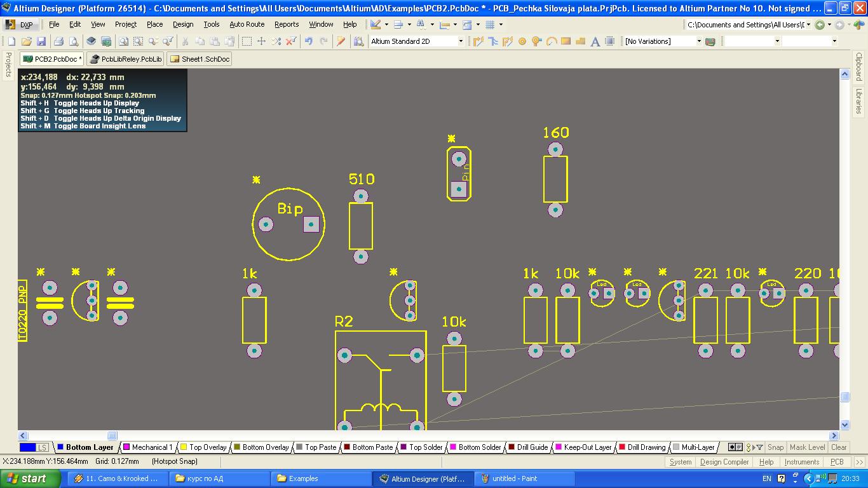Click the Undo arrow icon
Image resolution: width=868 pixels, height=488 pixels.
tap(309, 41)
